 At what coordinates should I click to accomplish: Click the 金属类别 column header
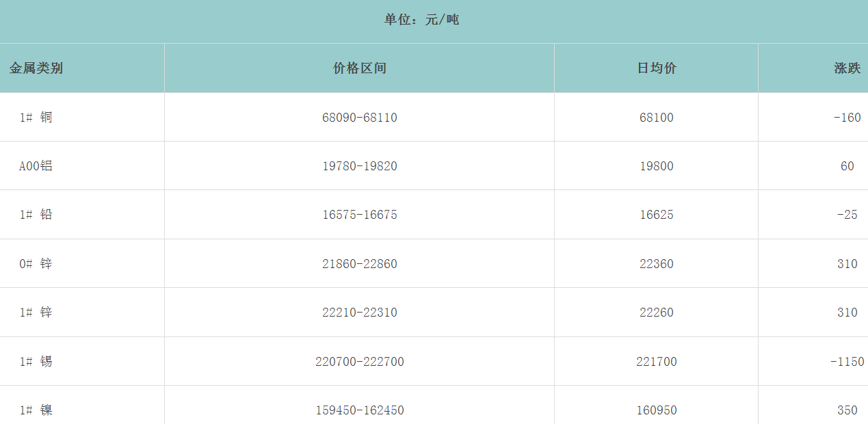[36, 68]
